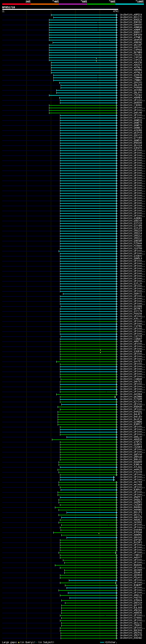
Task: Select hit label UniRef100_O18789
Action: 131,248
